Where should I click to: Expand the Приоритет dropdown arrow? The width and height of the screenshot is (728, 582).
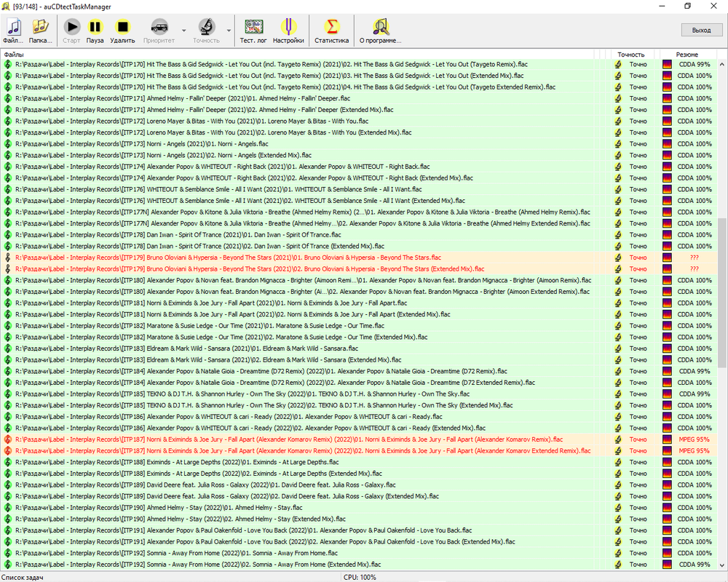point(184,31)
